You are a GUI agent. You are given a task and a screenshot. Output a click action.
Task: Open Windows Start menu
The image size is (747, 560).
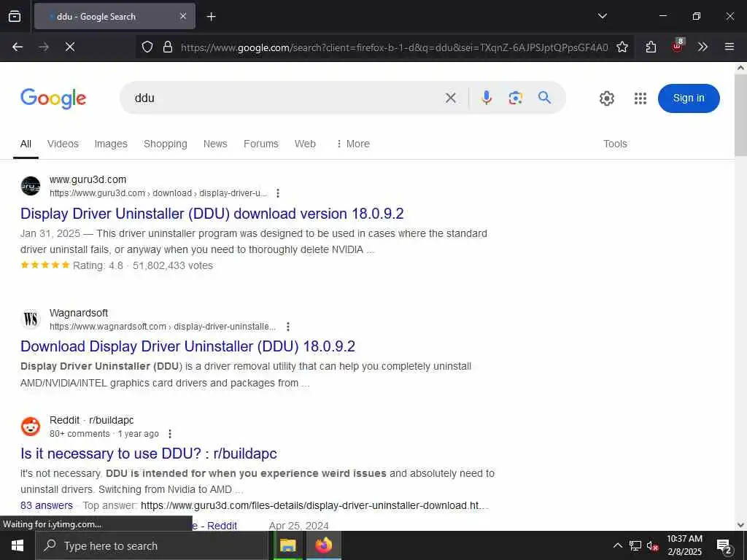click(x=18, y=545)
